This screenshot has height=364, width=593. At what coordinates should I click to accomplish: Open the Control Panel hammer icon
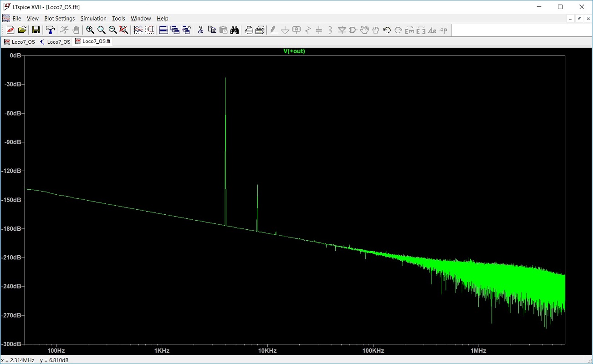coord(50,30)
